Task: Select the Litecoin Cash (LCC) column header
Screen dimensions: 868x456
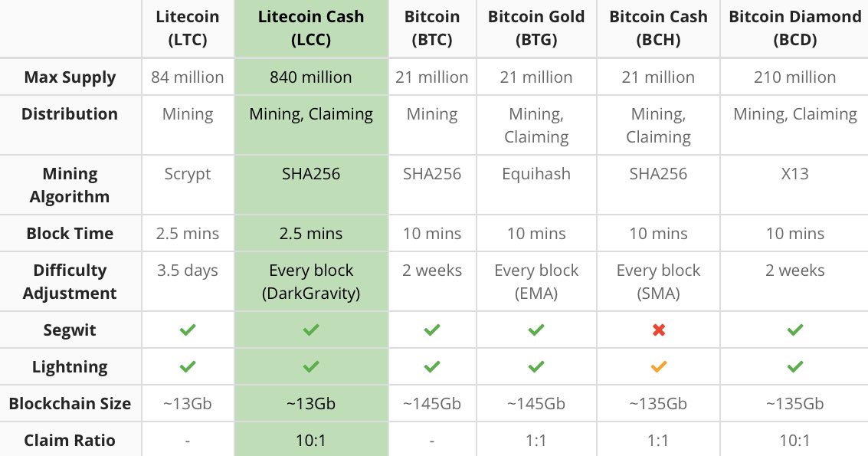Action: (311, 28)
